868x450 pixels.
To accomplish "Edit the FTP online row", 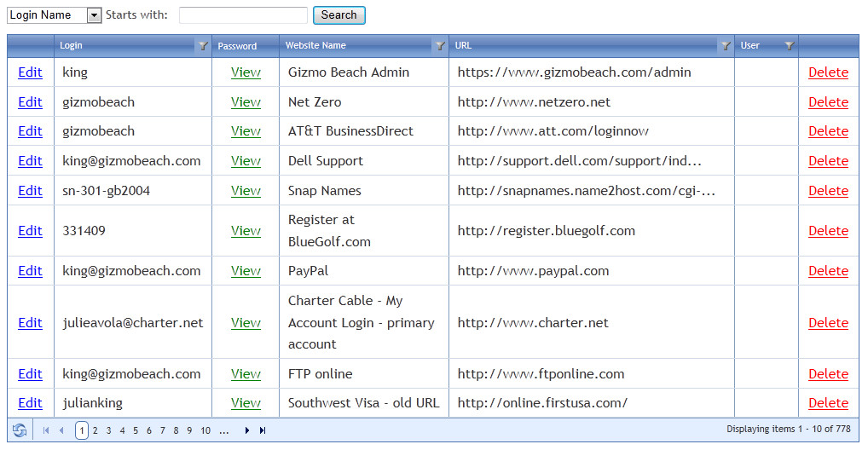I will tap(30, 374).
